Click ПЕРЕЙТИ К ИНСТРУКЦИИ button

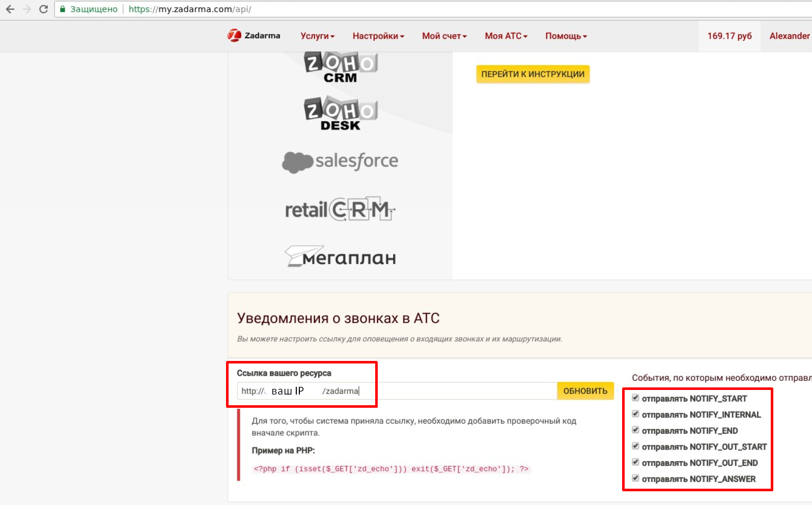point(533,74)
